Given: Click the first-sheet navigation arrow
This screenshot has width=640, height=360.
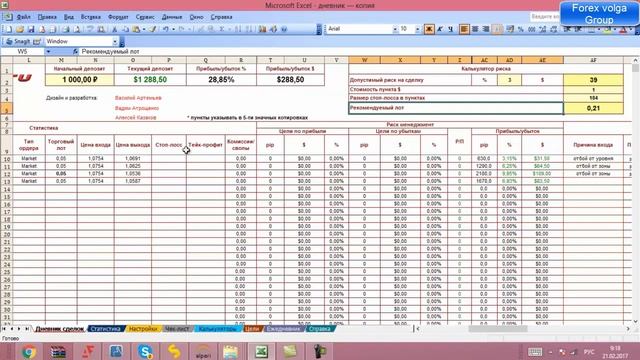Looking at the screenshot, I should [4, 329].
